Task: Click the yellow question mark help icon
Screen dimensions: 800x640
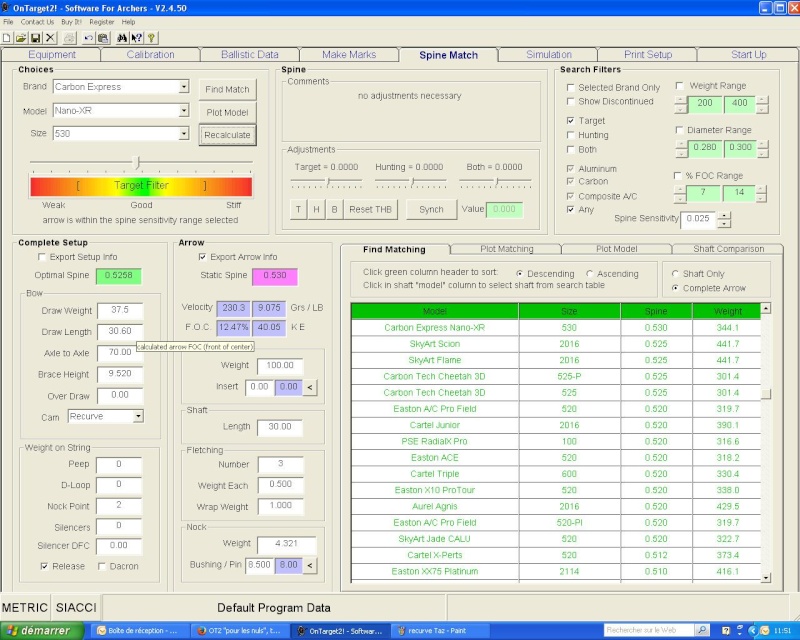Action: [151, 38]
